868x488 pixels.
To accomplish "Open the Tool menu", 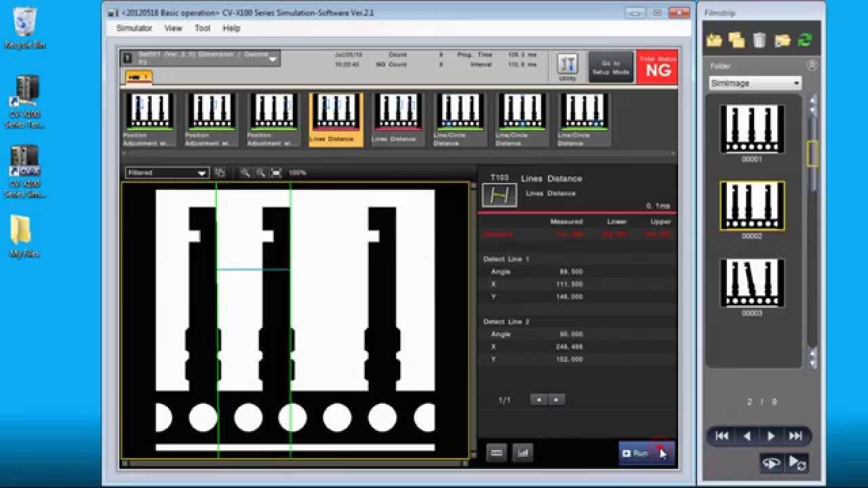I will (202, 28).
